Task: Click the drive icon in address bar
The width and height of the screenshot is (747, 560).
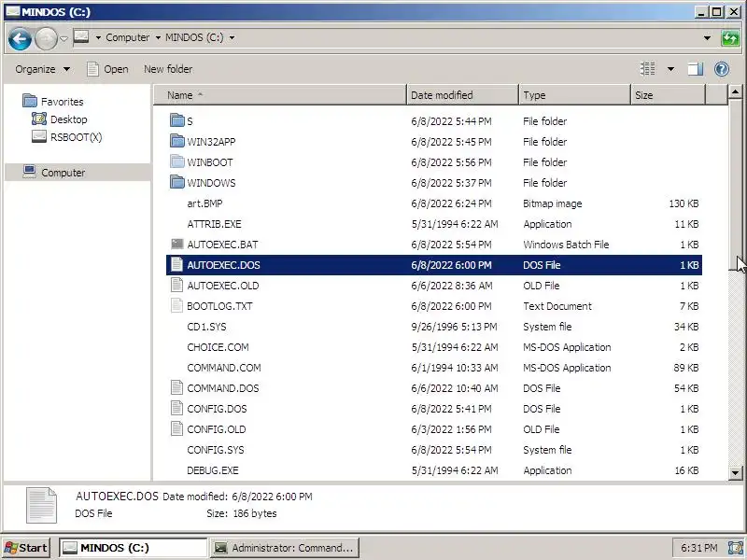Action: tap(81, 36)
